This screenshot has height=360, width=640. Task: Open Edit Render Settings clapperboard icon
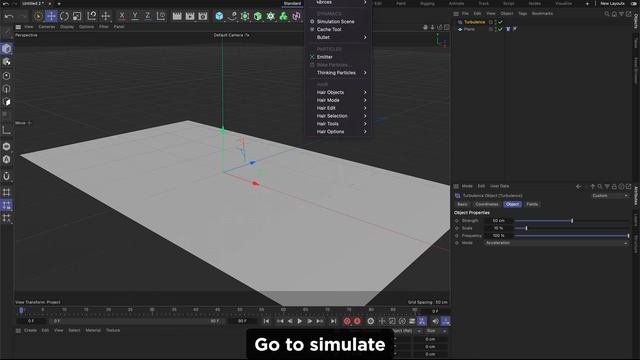[x=203, y=16]
